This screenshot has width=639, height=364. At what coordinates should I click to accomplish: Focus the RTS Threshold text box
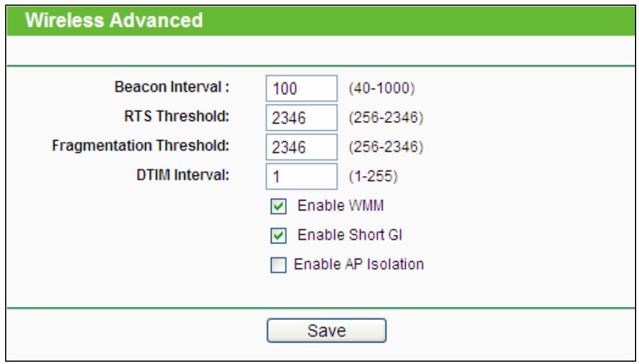[301, 118]
